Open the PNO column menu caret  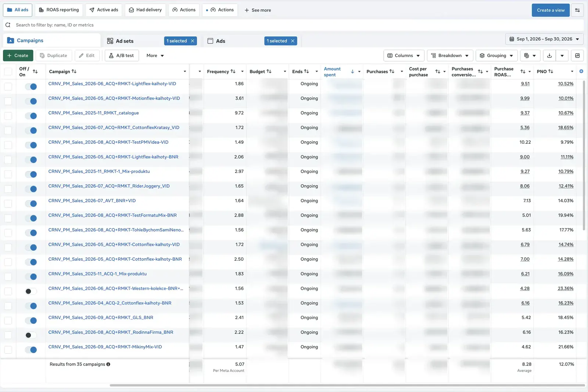click(572, 71)
